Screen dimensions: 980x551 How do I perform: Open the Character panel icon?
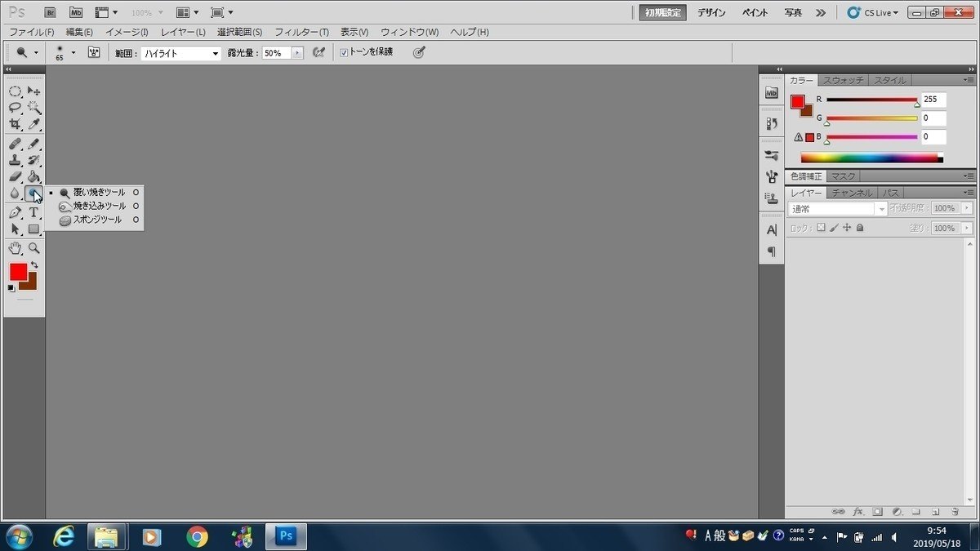coord(772,231)
